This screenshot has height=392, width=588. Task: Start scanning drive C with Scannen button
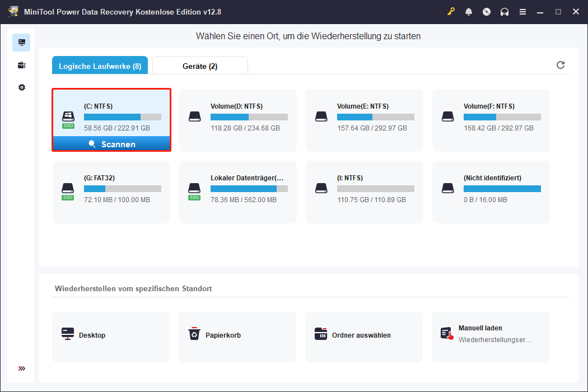tap(111, 144)
